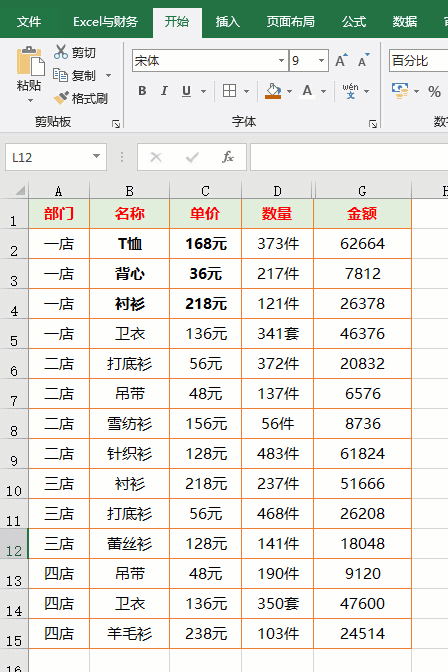
Task: Open the number format box (百分比)
Action: (x=418, y=60)
